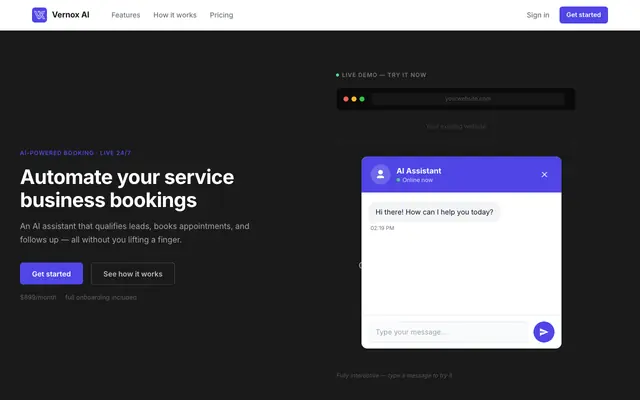Open the Pricing nav link
640x400 pixels.
(221, 15)
